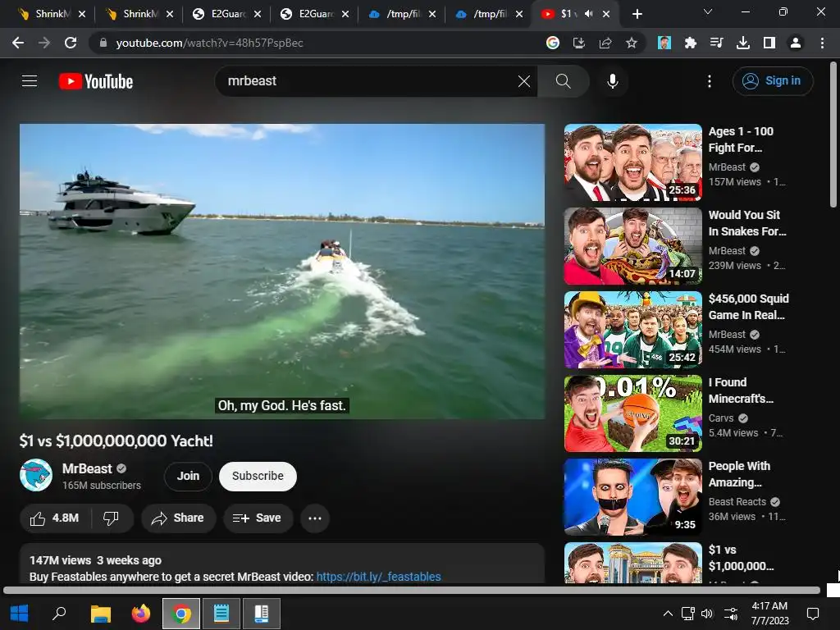Sign in to YouTube

point(773,81)
